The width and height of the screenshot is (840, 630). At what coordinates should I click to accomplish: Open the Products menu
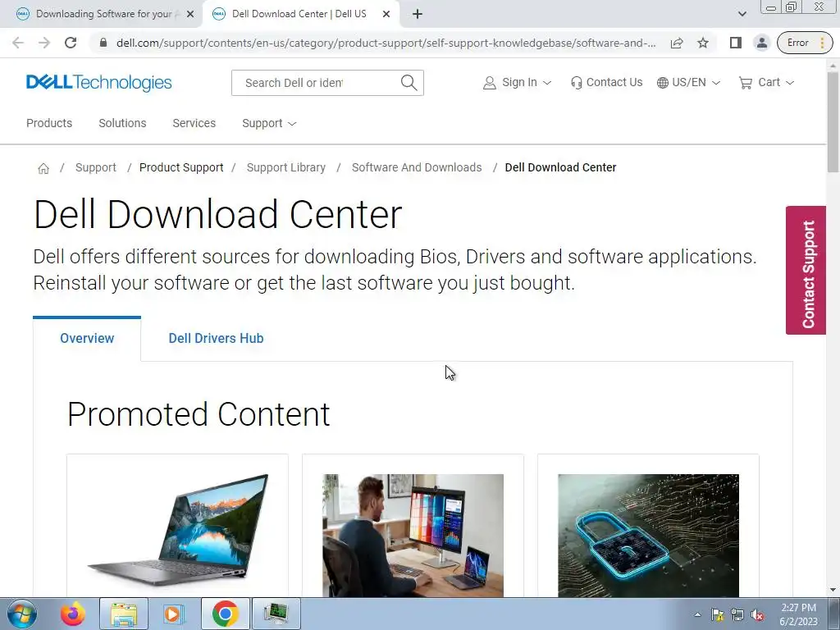[49, 123]
